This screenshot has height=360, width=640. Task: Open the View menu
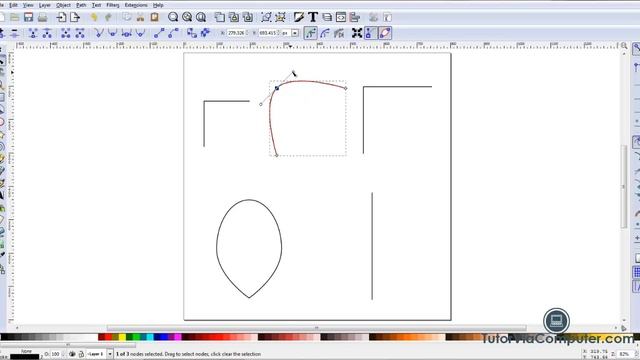click(28, 5)
